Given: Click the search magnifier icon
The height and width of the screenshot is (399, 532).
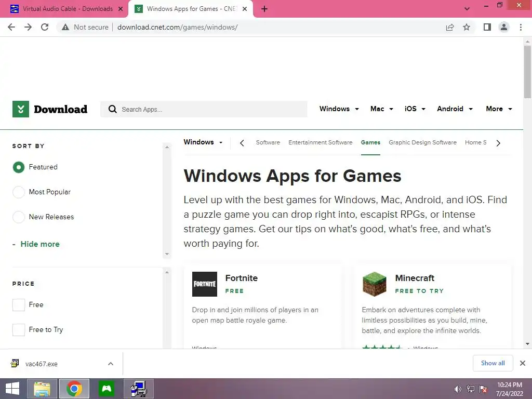Looking at the screenshot, I should pos(113,109).
